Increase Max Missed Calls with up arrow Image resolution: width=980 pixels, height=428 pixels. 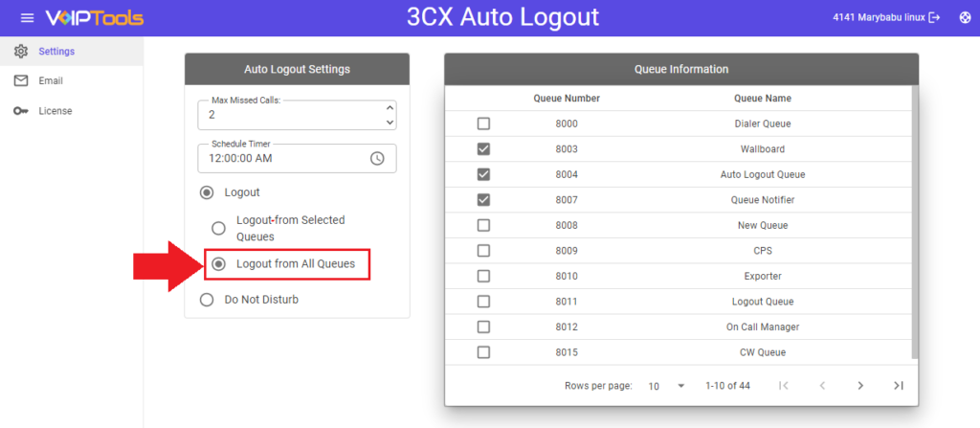[389, 107]
